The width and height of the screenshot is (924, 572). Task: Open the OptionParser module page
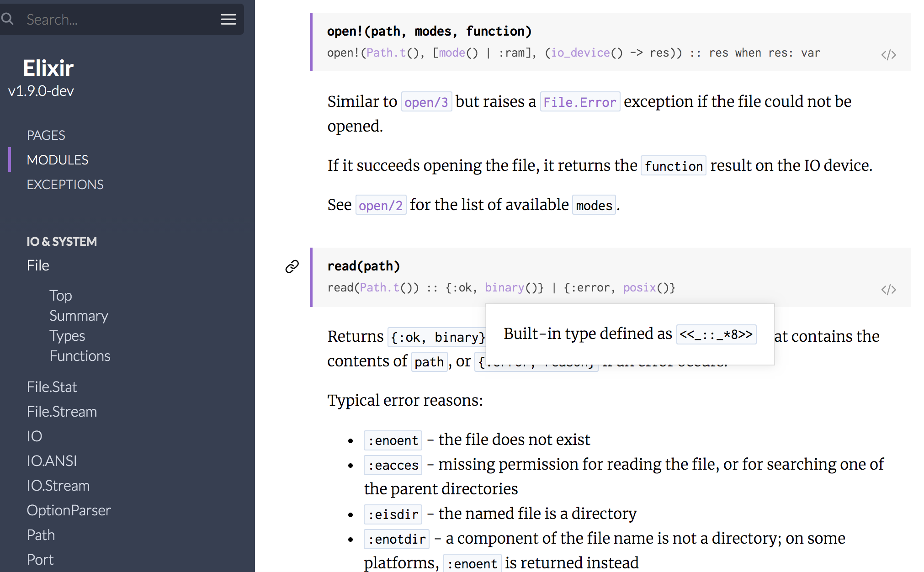click(x=69, y=510)
